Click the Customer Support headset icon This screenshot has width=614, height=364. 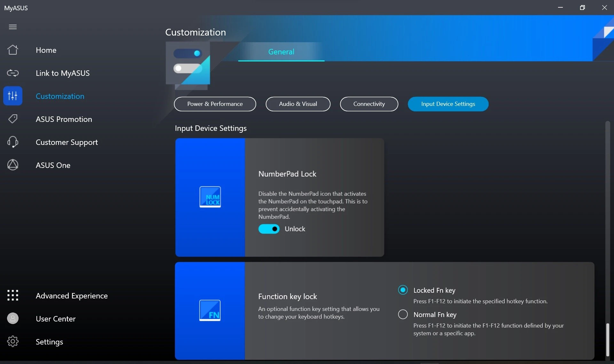tap(13, 142)
